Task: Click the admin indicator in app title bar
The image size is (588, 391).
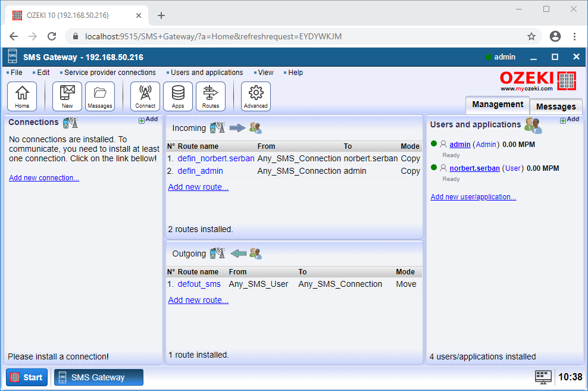Action: [501, 57]
